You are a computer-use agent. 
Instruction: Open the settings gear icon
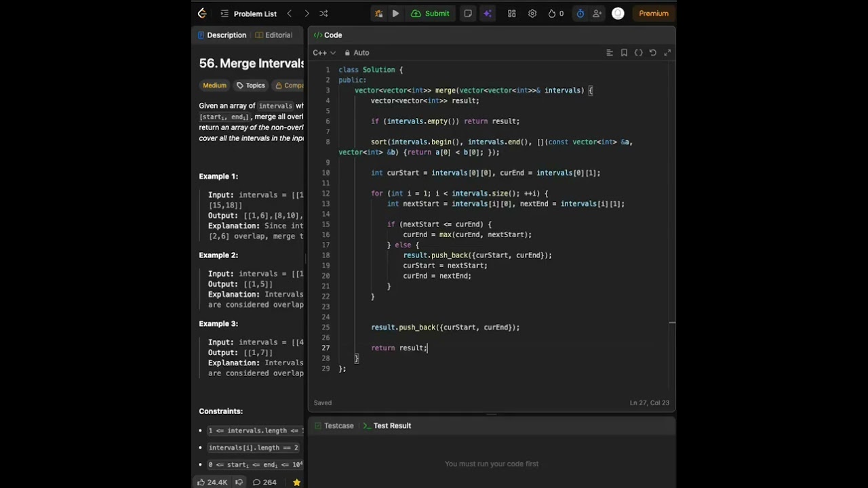click(532, 14)
